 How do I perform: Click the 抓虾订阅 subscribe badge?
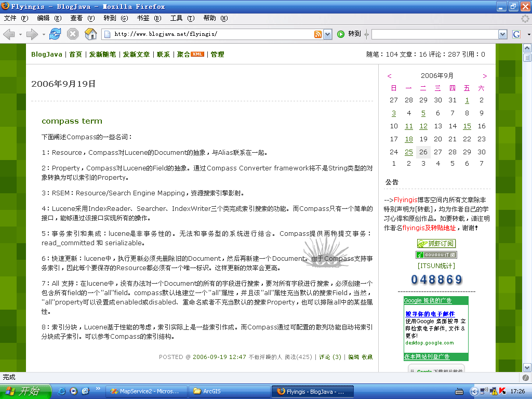(x=436, y=243)
